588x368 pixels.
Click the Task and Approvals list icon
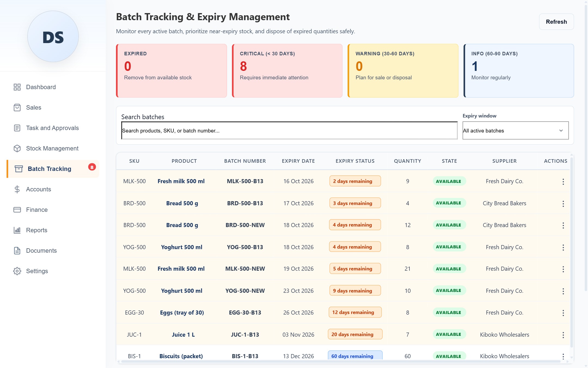(17, 128)
